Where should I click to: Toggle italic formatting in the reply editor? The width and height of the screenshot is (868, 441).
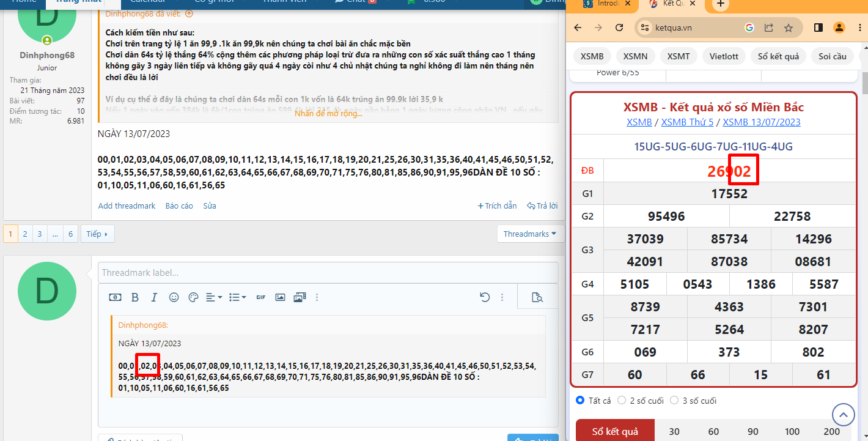[x=154, y=297]
